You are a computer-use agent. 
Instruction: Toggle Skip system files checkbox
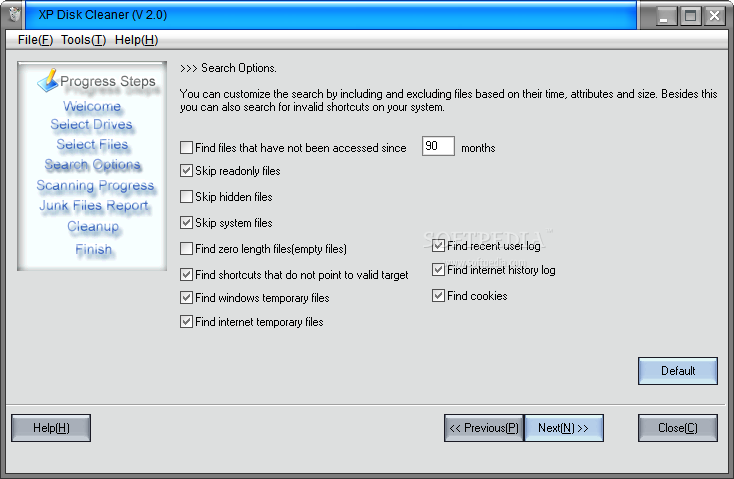(x=186, y=222)
